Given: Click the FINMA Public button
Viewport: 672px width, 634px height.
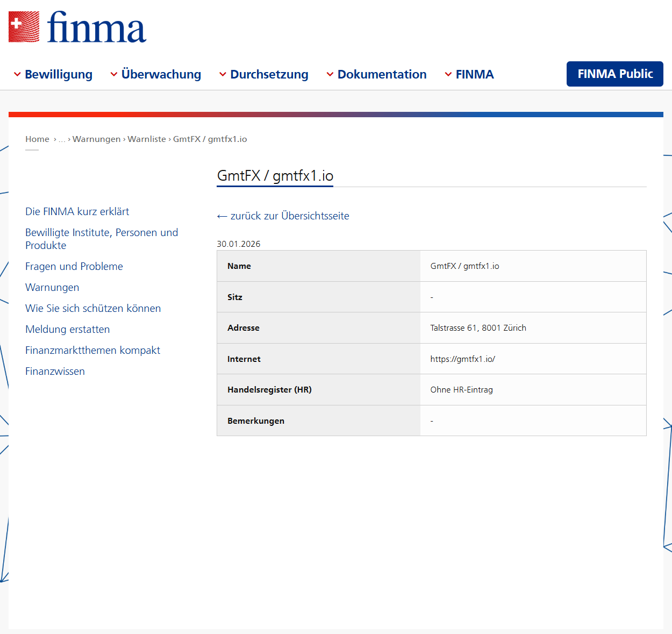Looking at the screenshot, I should coord(615,74).
